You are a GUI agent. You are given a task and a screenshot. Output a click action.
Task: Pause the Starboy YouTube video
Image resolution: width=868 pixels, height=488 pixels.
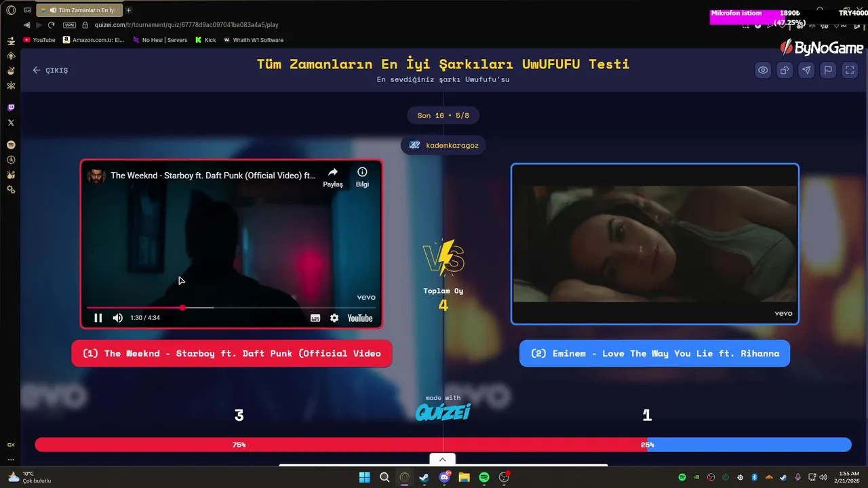pyautogui.click(x=98, y=318)
